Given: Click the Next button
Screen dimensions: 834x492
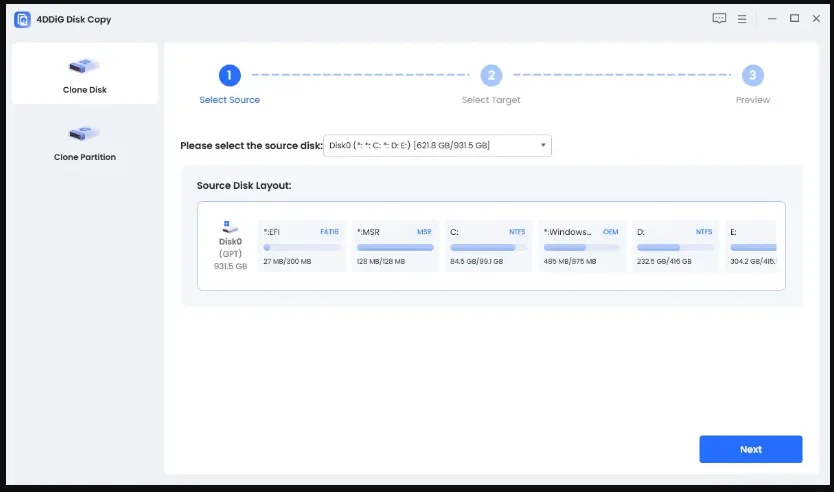Looking at the screenshot, I should click(x=750, y=449).
